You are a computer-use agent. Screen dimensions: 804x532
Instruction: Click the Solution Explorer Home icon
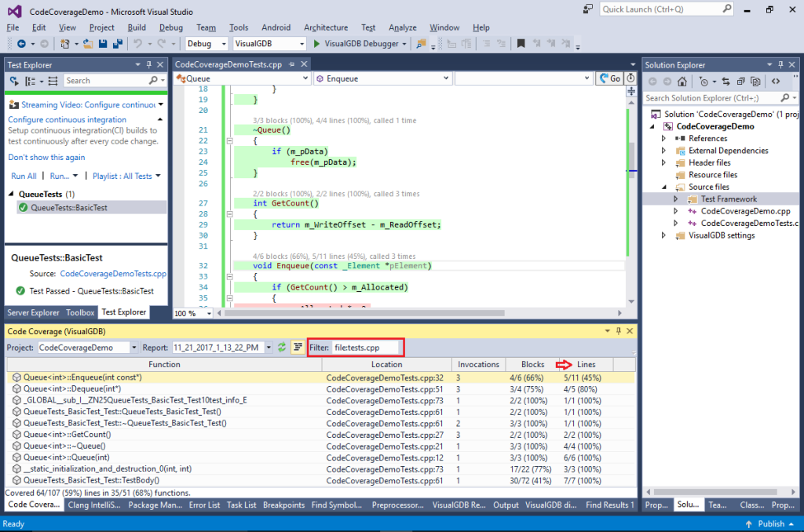click(x=682, y=81)
